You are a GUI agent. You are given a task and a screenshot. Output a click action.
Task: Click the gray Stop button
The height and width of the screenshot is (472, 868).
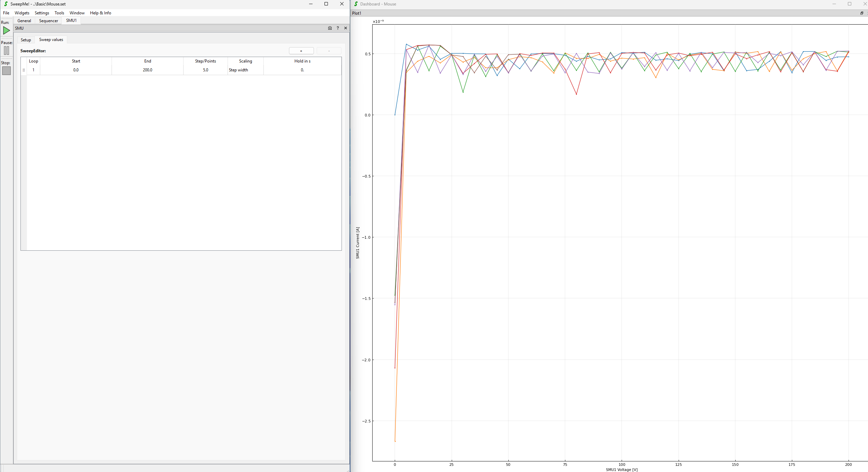coord(6,71)
